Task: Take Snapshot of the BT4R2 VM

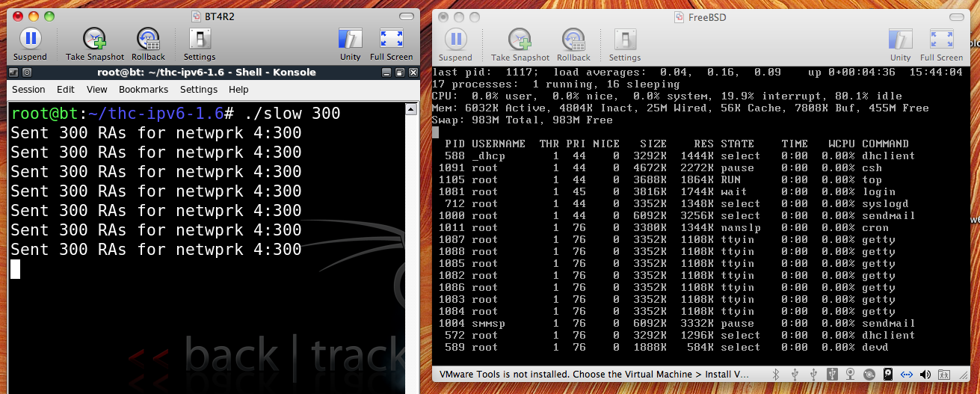Action: coord(95,44)
